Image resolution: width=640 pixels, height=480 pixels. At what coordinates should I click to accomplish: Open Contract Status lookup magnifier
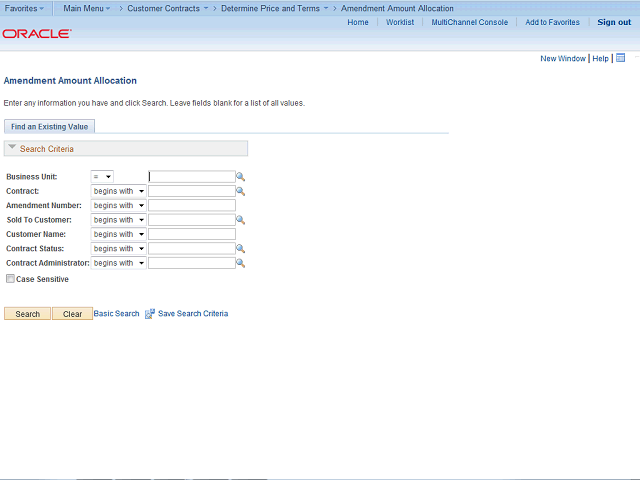[x=241, y=249]
